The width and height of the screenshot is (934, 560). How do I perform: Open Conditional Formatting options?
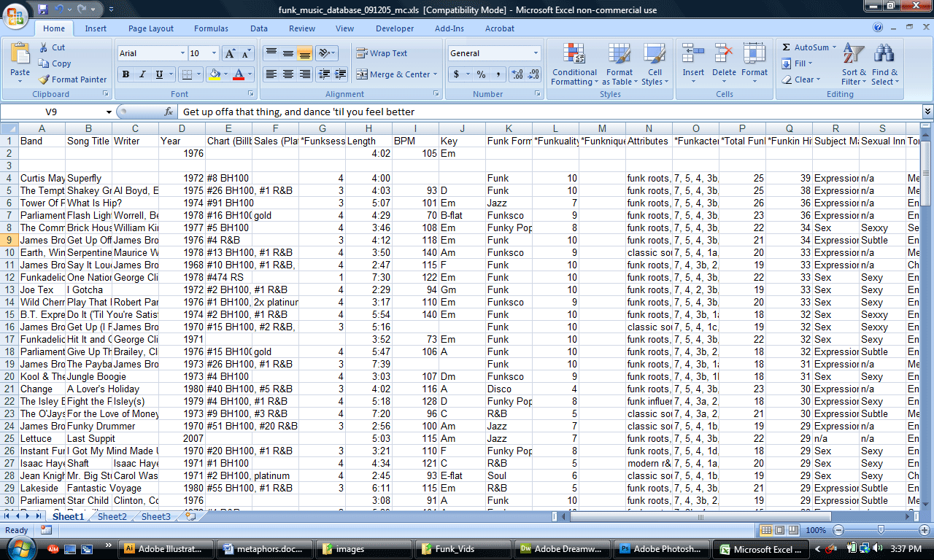coord(574,64)
